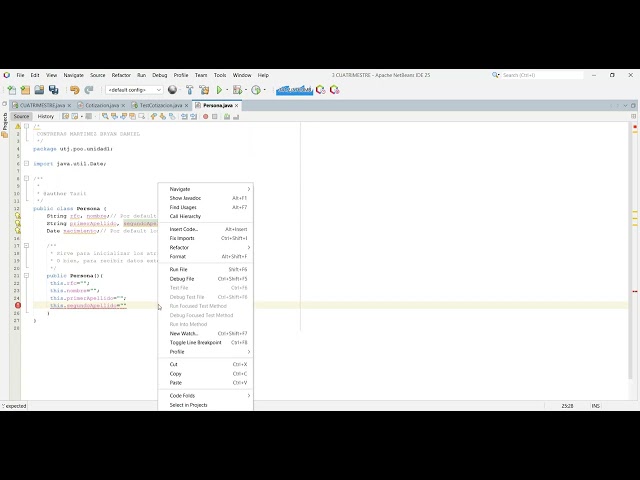Collapse the constructor fold on line 21
Screen dimensions: 640x480
26,276
